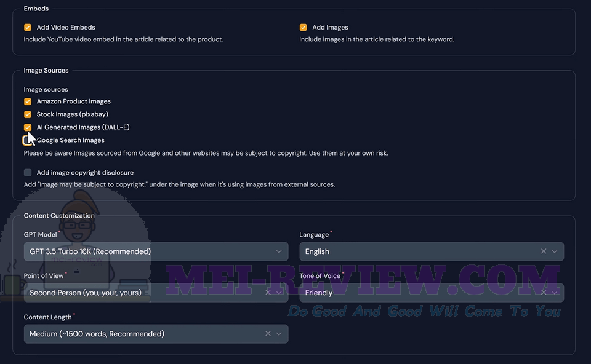This screenshot has height=364, width=591.
Task: Click the Add Video Embeds label
Action: click(66, 27)
